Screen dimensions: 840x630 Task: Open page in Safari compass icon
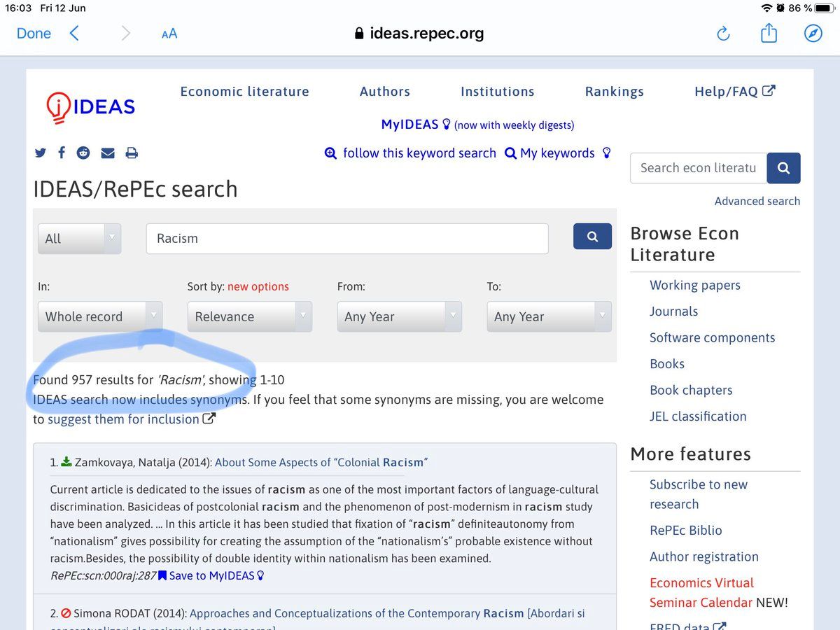click(x=813, y=33)
